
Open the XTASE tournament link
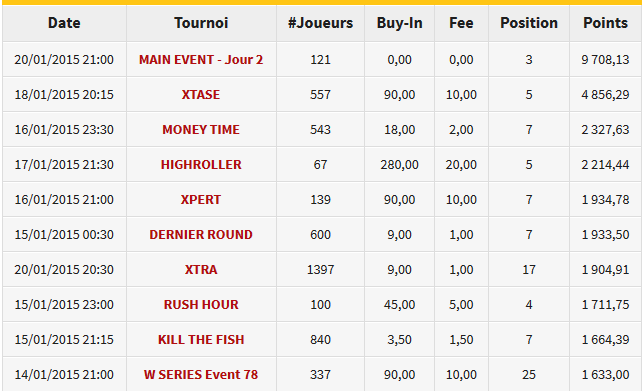pyautogui.click(x=201, y=94)
